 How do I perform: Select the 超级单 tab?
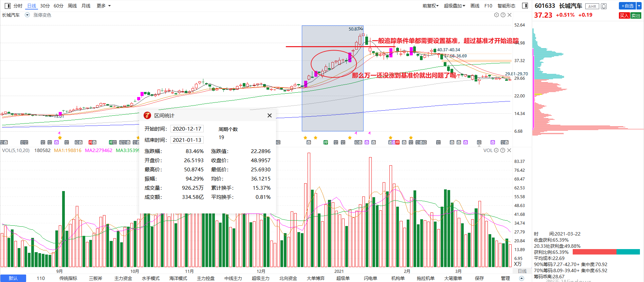point(343,278)
